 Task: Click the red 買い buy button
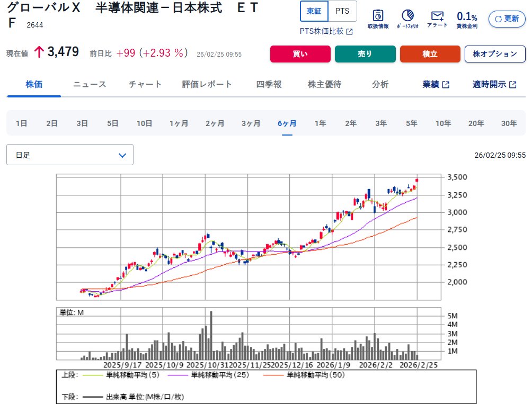(300, 54)
